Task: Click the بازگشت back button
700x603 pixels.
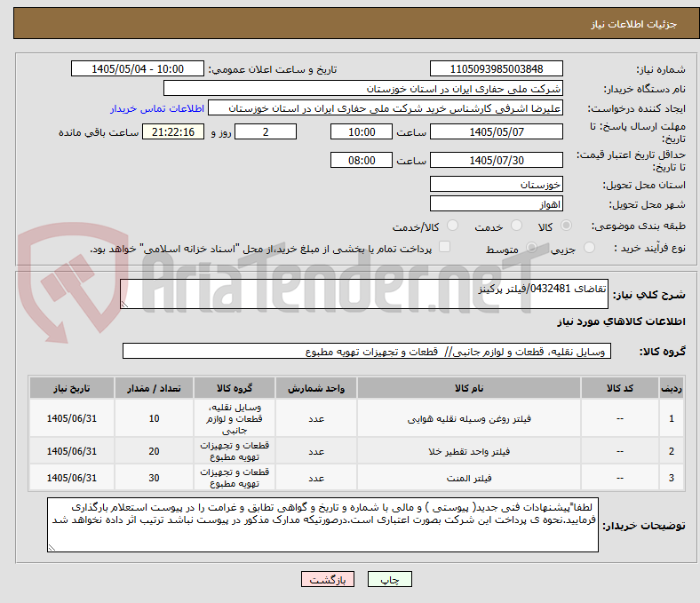Action: [x=328, y=579]
